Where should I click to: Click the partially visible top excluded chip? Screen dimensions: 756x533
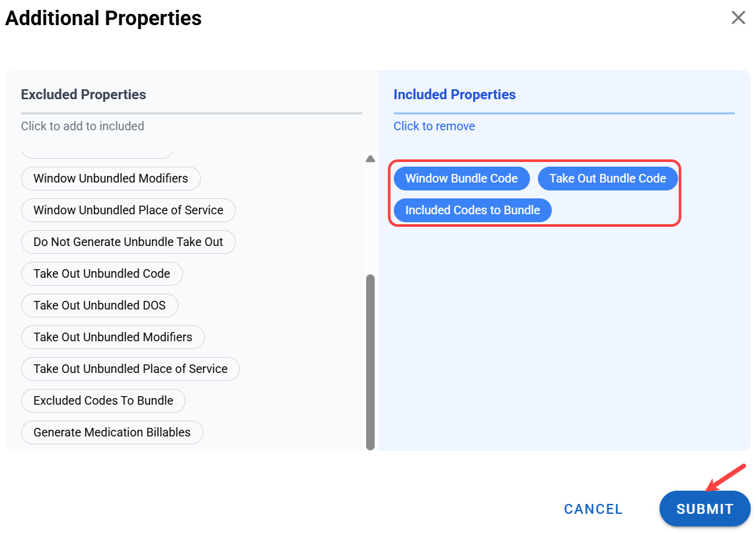(x=97, y=153)
